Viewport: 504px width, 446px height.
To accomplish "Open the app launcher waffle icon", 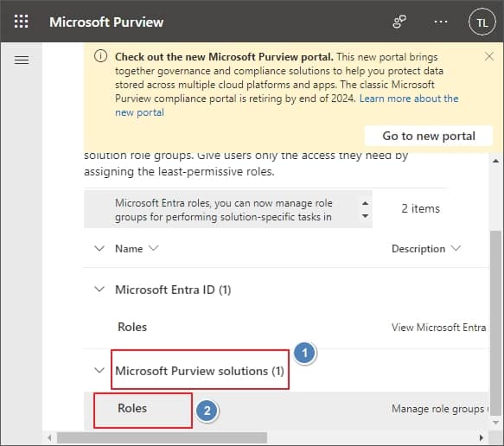I will (22, 22).
